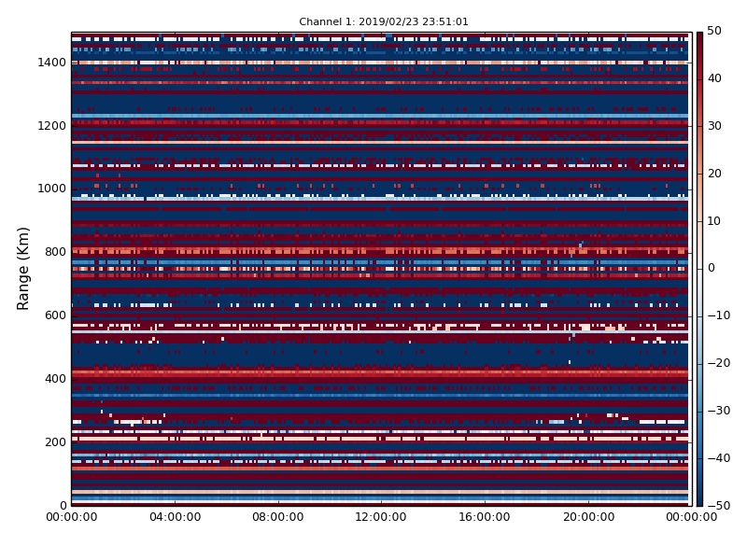
Task: Click the 800 range axis tick label
Action: (x=55, y=252)
